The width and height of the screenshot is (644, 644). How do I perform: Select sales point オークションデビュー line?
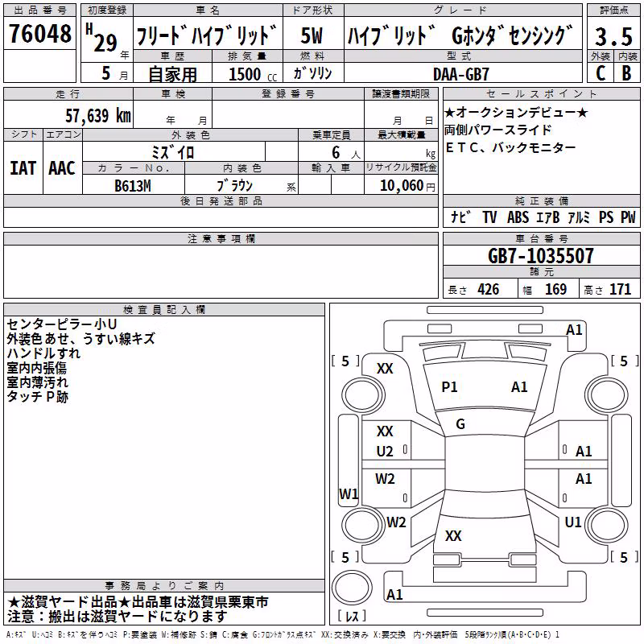(516, 112)
